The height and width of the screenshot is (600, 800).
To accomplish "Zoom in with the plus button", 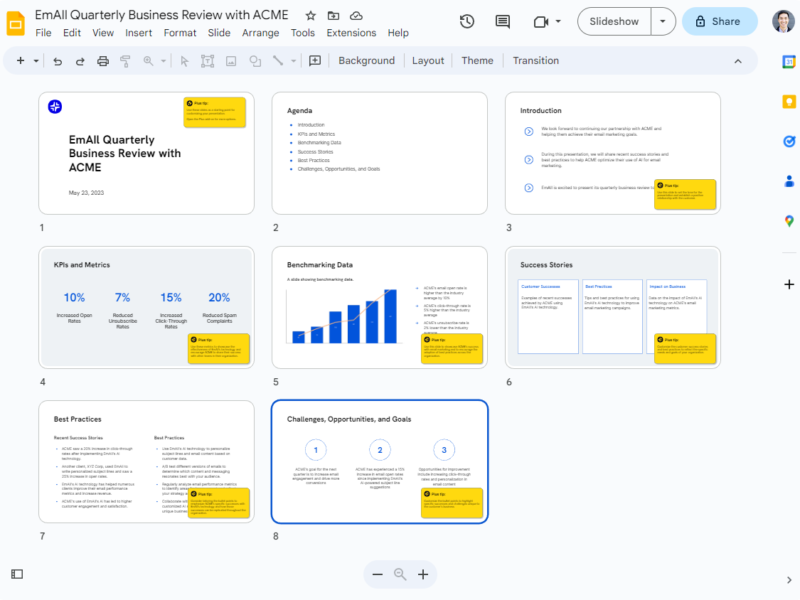I will point(423,574).
